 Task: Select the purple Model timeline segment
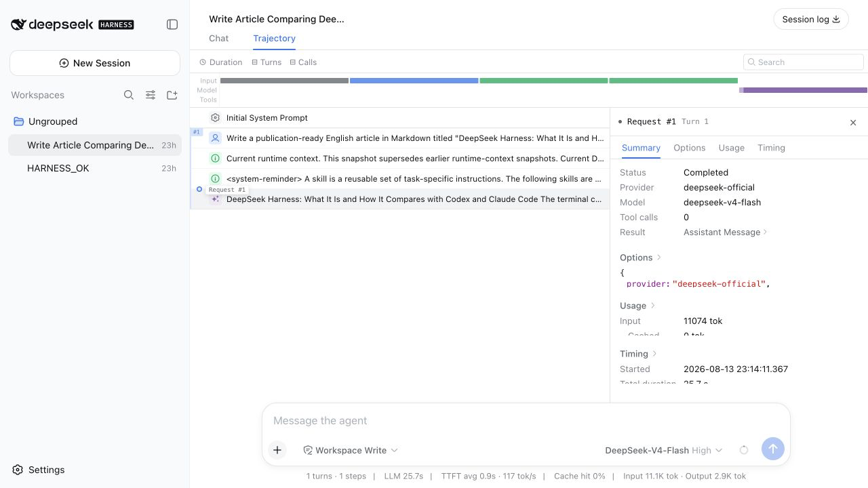point(805,90)
